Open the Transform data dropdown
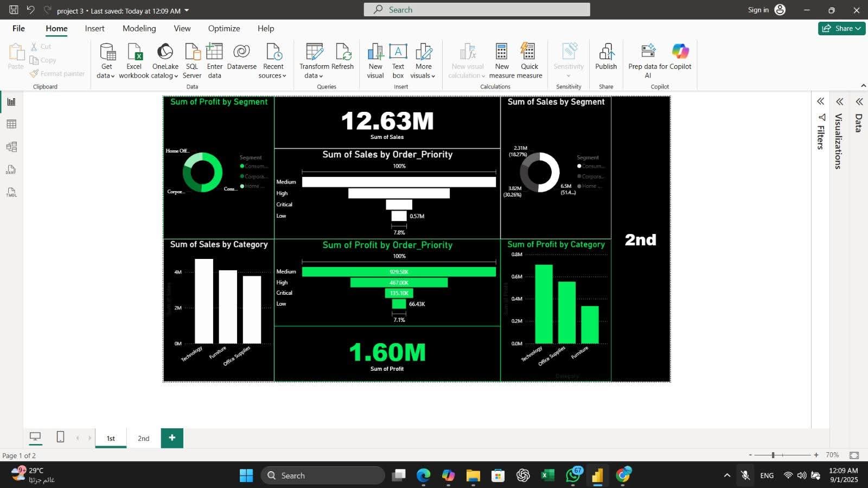This screenshot has width=868, height=488. point(314,75)
